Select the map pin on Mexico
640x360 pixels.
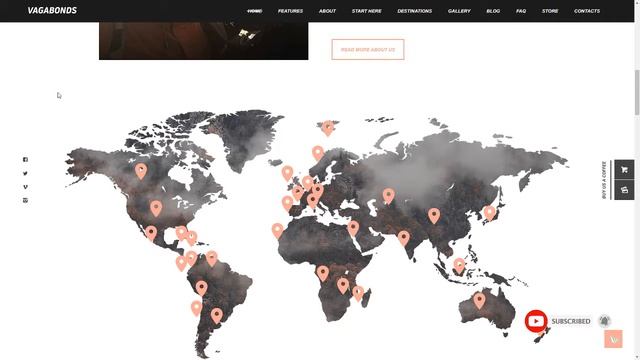point(151,233)
